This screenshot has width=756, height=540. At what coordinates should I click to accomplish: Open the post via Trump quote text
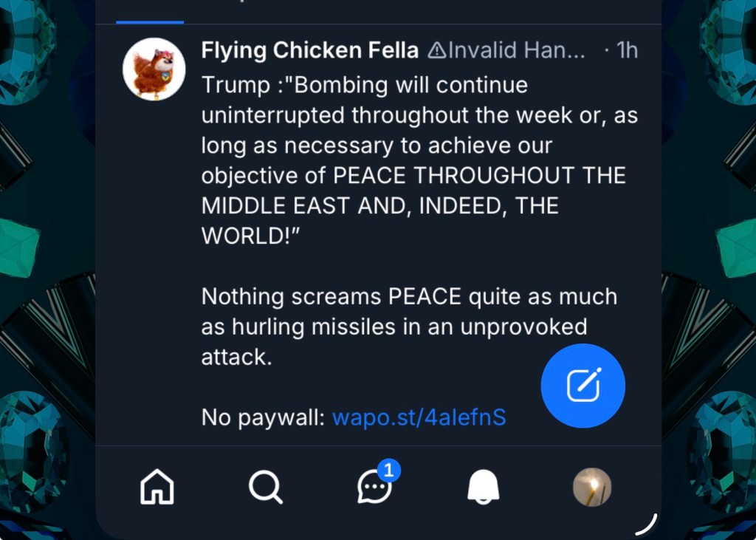pyautogui.click(x=365, y=86)
